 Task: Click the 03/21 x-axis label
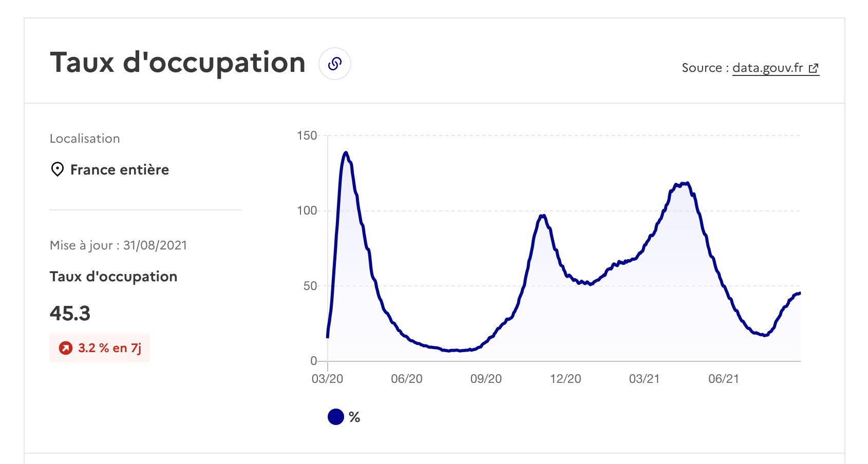pyautogui.click(x=644, y=379)
